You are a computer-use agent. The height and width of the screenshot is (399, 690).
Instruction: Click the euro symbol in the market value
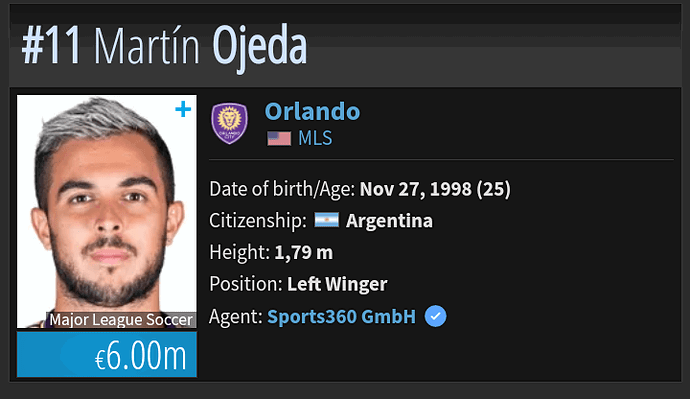(x=100, y=359)
